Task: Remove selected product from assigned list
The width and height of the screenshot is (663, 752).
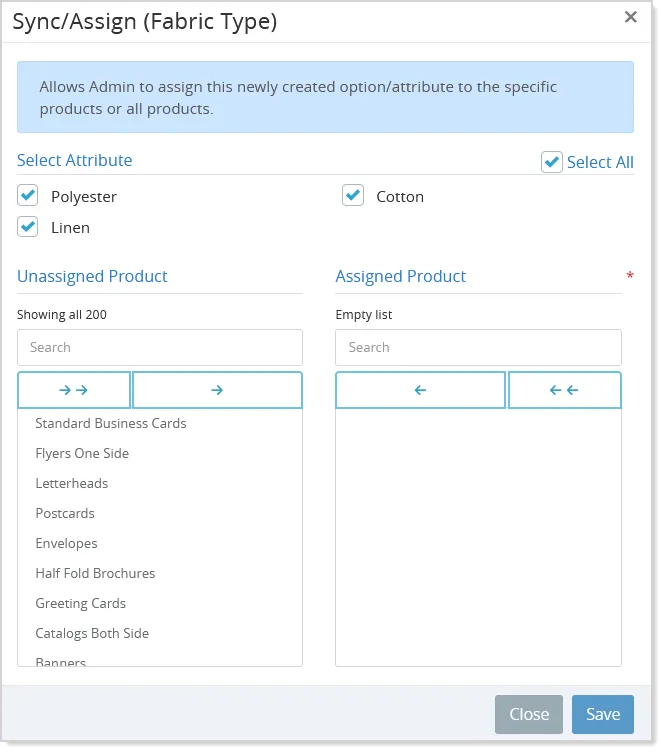Action: 420,390
